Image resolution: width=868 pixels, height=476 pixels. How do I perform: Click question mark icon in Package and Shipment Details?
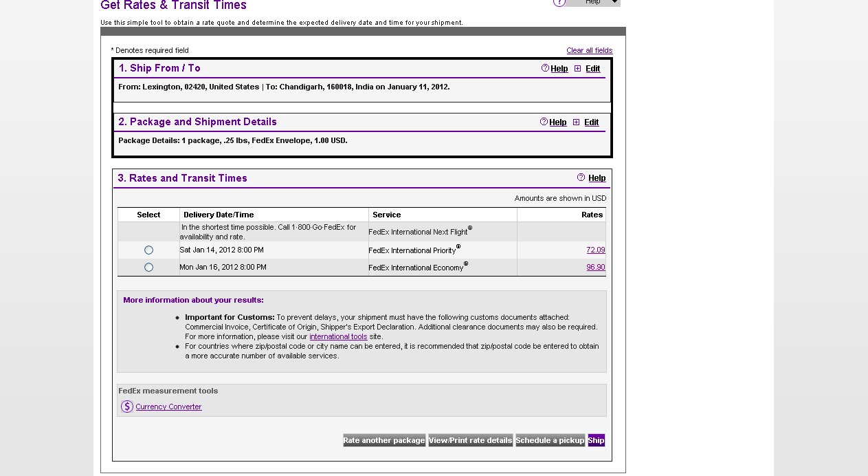(544, 122)
